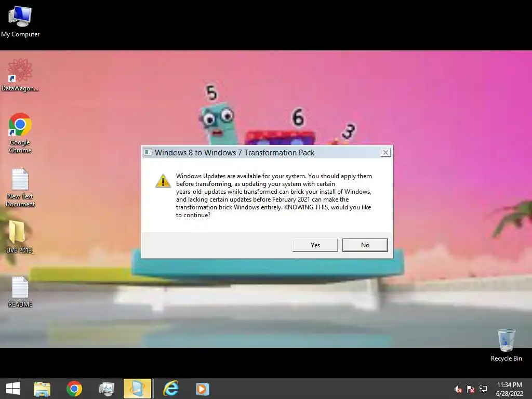Open File Explorer from the taskbar
The width and height of the screenshot is (532, 399).
point(42,389)
